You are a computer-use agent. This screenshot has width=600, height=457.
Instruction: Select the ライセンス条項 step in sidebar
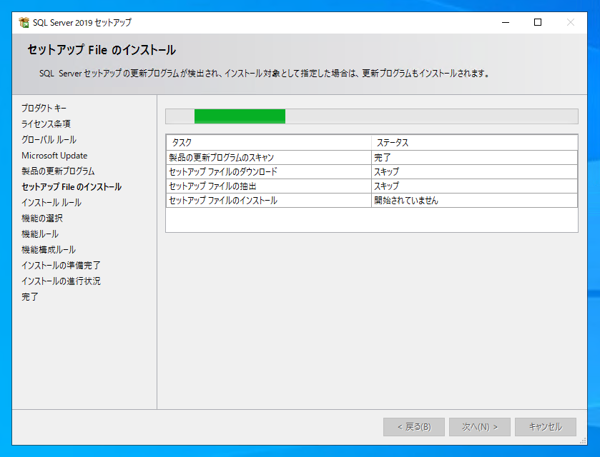point(46,124)
